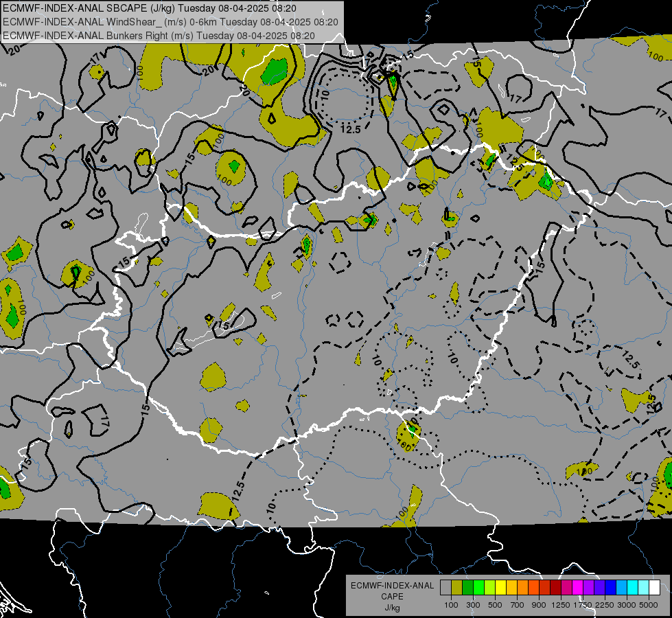This screenshot has width=672, height=618.
Task: Click the white swatch at legend end
Action: coord(654,587)
